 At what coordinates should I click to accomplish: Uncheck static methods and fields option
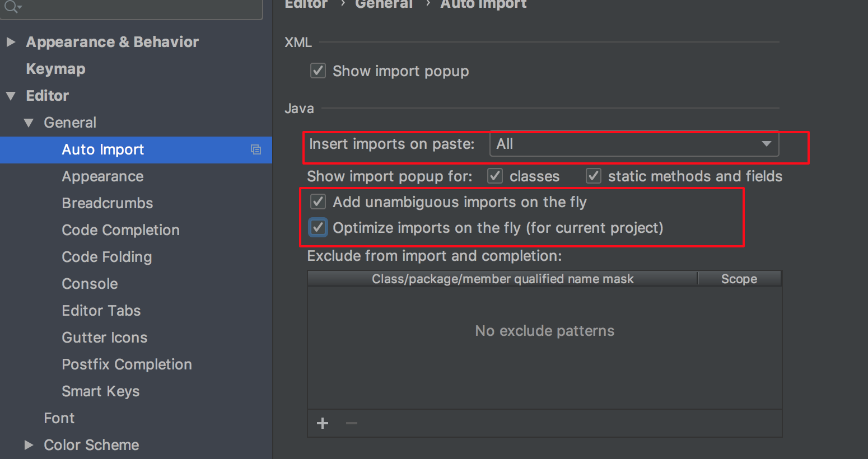pos(593,176)
